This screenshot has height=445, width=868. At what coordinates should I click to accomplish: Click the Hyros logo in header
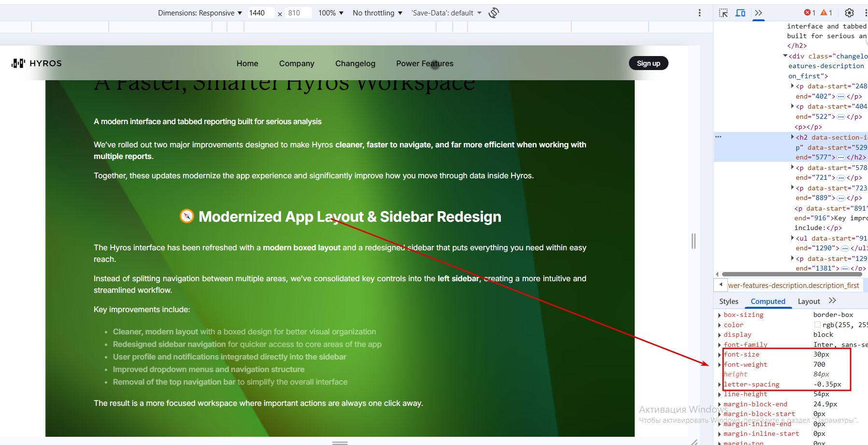[x=37, y=63]
